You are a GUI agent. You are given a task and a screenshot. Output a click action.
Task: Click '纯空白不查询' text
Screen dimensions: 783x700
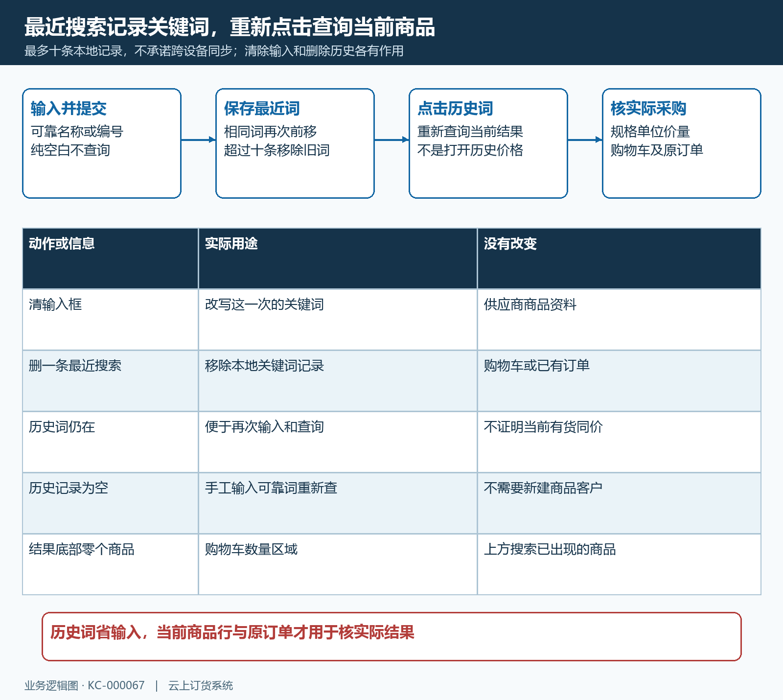70,150
